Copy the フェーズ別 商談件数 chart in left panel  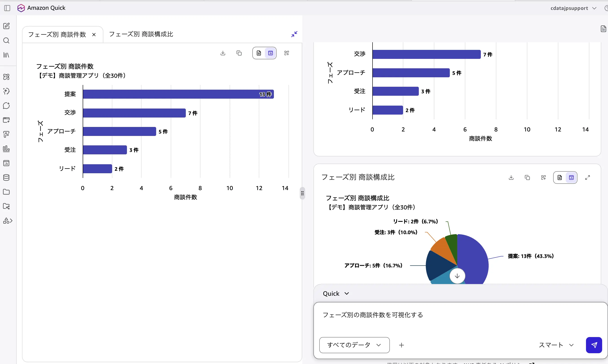click(239, 53)
